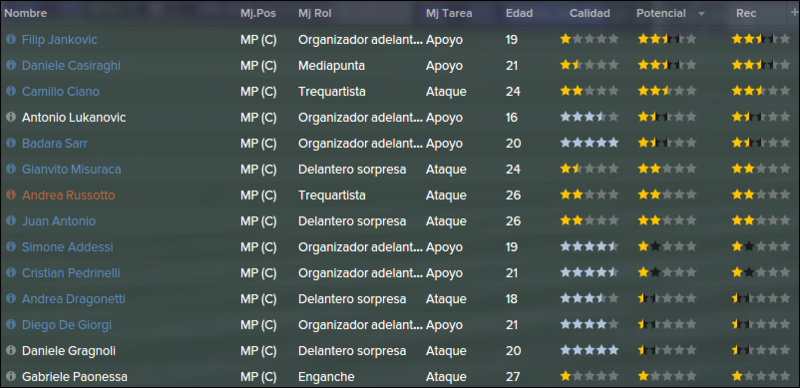
Task: Open info icon for Antonio Lukanovic
Action: [11, 117]
